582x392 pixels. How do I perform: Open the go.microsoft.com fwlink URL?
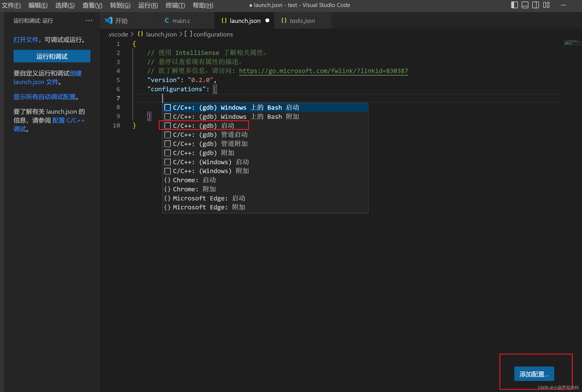point(323,71)
